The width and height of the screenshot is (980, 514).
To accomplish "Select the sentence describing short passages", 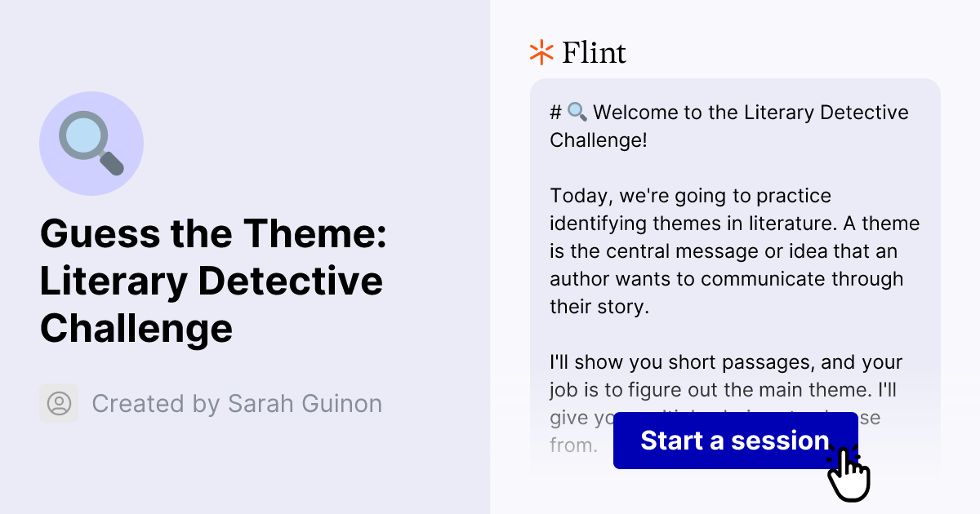I will (x=725, y=375).
